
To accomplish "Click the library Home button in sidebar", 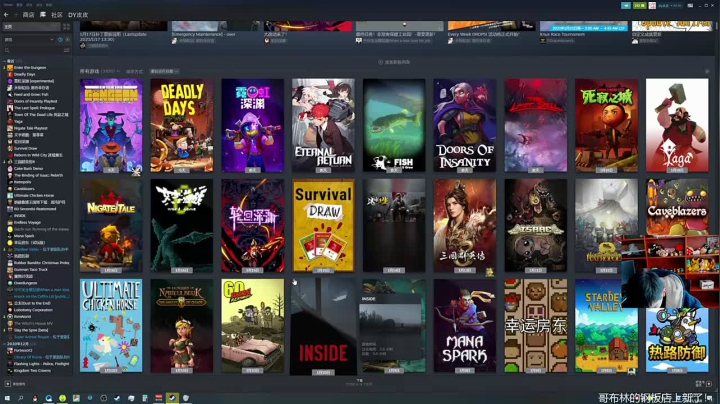I will click(31, 27).
